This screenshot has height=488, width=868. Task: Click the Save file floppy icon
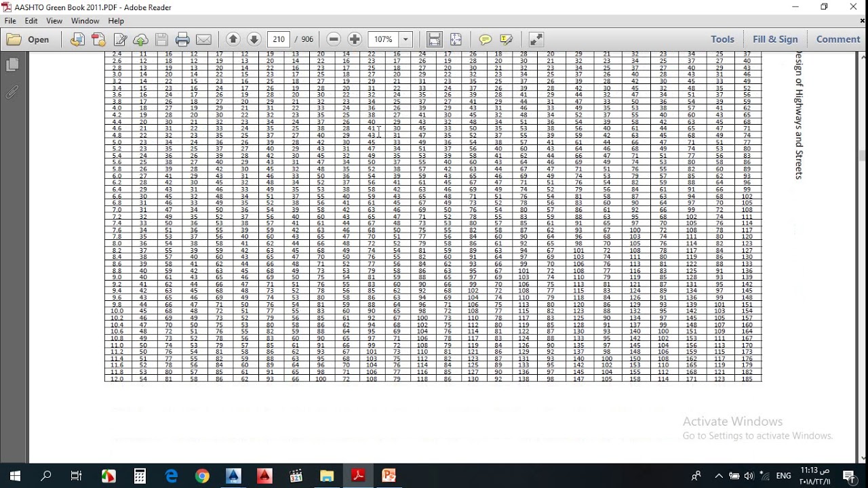click(161, 39)
